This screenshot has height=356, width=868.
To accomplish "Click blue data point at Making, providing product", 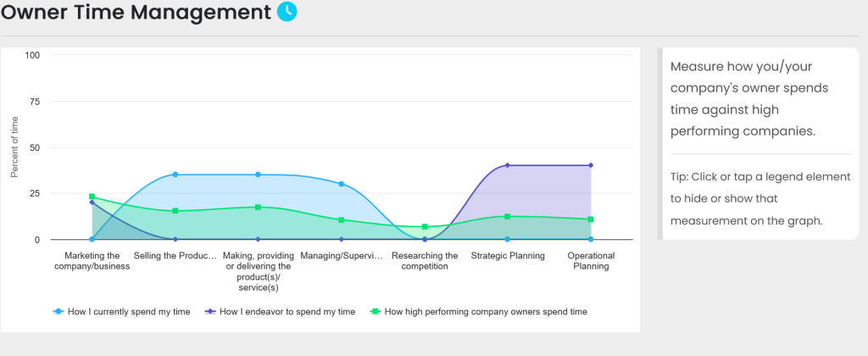I will 258,175.
